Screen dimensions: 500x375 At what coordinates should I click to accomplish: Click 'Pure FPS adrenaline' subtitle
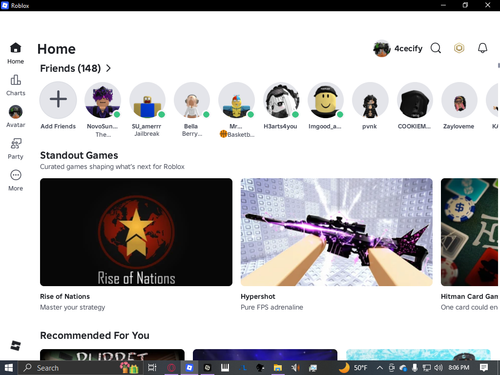pyautogui.click(x=272, y=307)
